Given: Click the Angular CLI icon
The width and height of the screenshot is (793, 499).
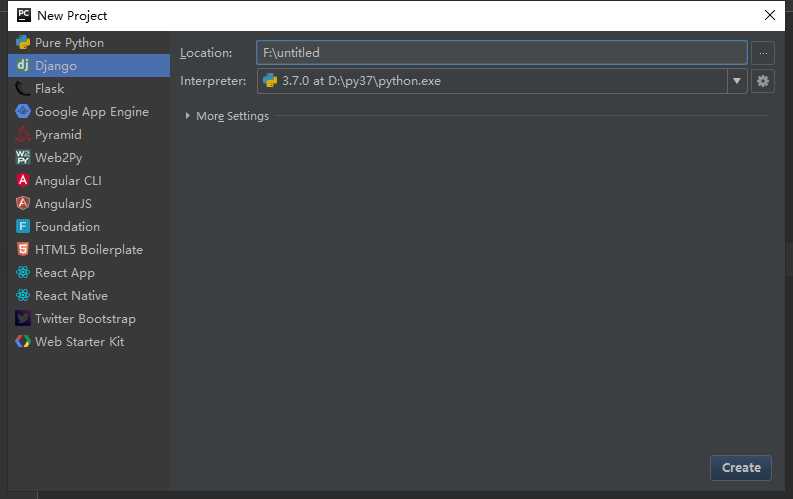Looking at the screenshot, I should tap(23, 180).
